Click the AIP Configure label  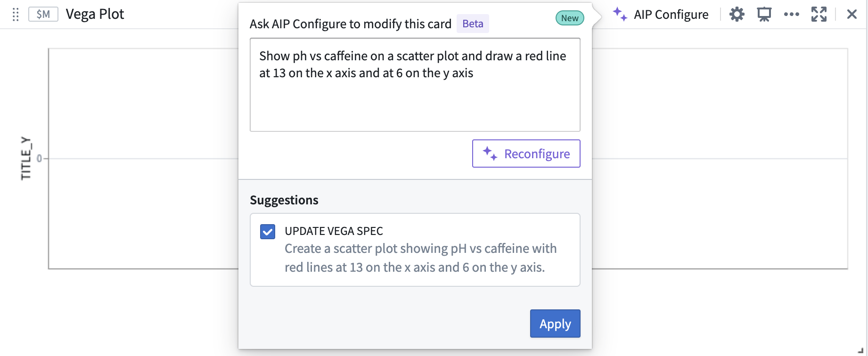tap(671, 15)
